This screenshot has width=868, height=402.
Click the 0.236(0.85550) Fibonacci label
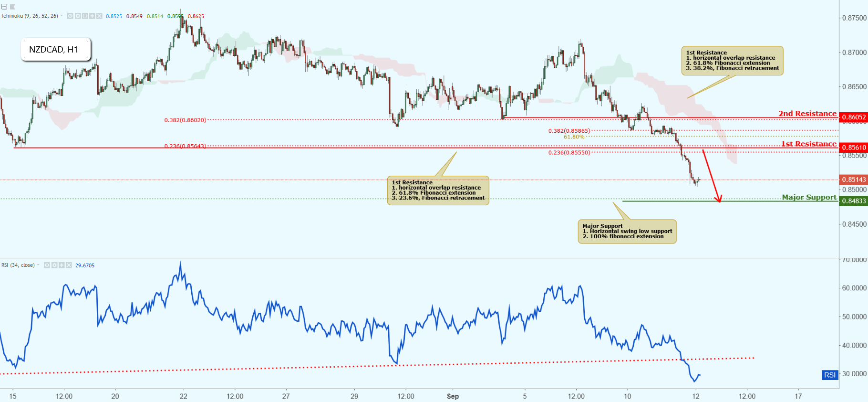[569, 153]
